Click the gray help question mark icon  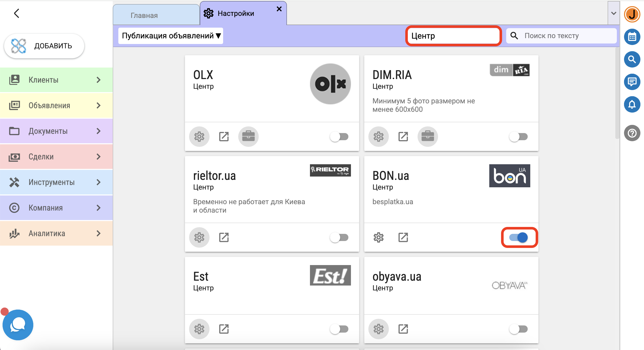(x=632, y=133)
